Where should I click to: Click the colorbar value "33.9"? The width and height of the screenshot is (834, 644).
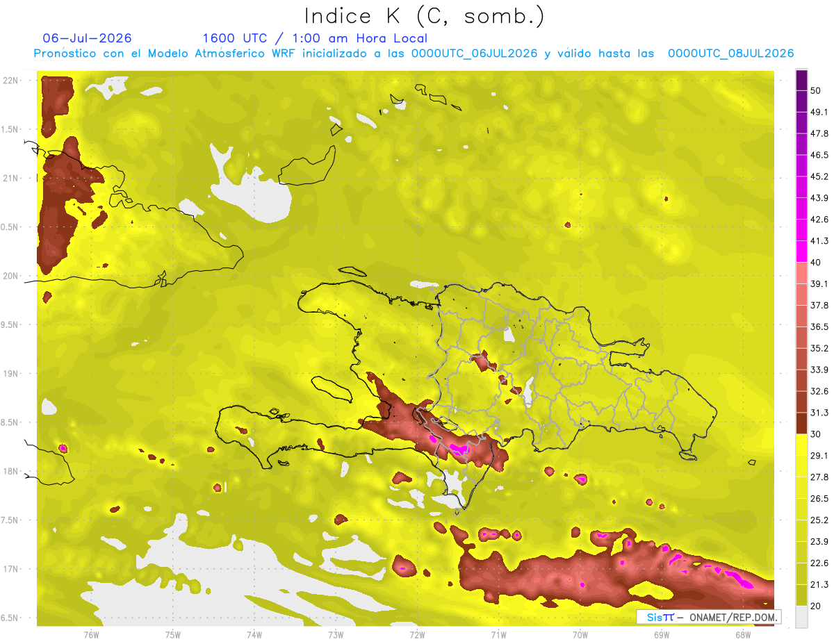[x=819, y=370]
